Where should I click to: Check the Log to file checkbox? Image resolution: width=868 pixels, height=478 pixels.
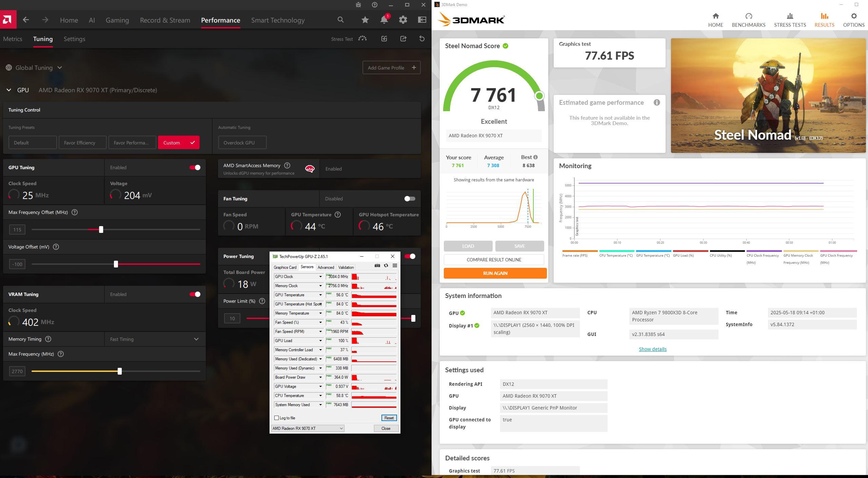[x=276, y=418]
